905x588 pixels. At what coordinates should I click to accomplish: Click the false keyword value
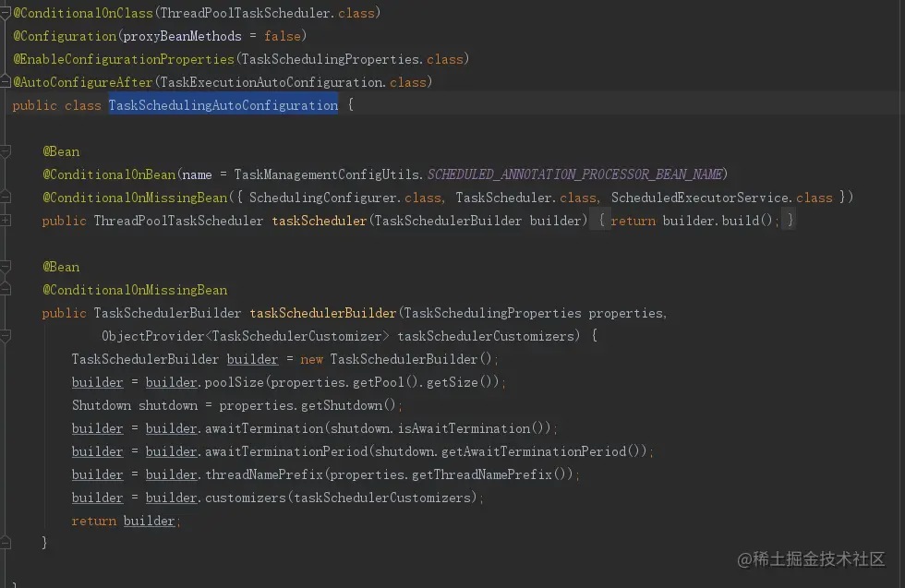pos(283,36)
